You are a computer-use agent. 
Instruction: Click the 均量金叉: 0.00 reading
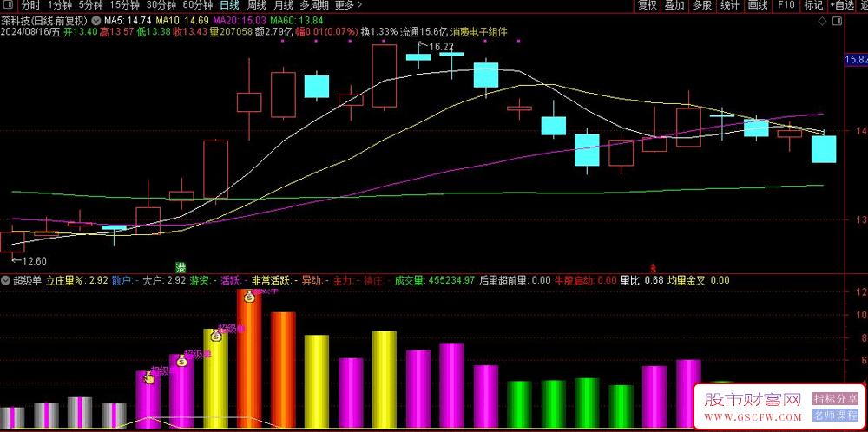point(699,280)
